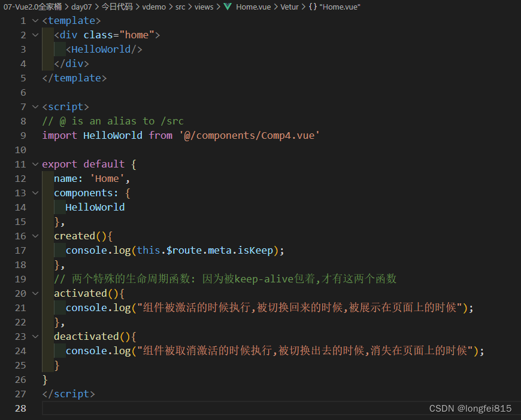Screen dimensions: 521x420
Task: Click Vetur in the breadcrumb path
Action: click(x=289, y=7)
